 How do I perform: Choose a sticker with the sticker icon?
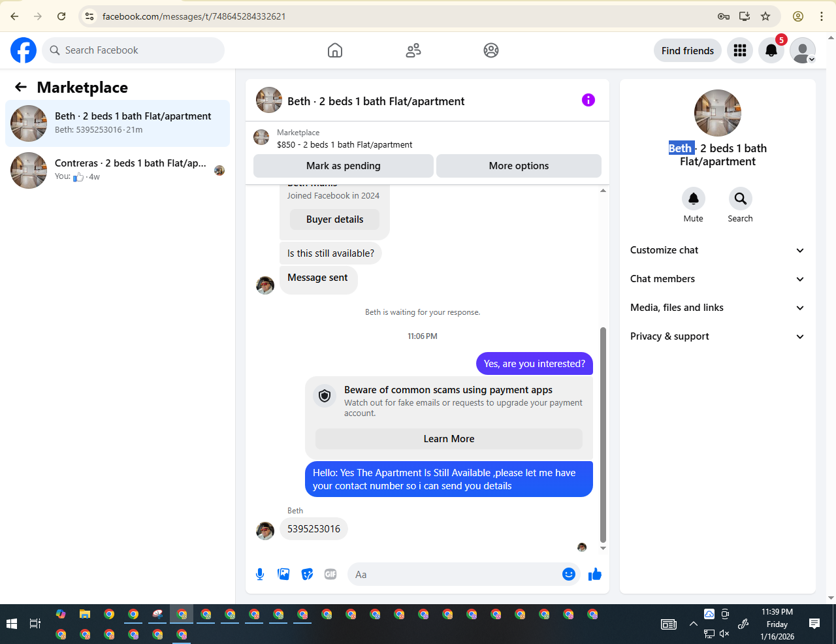(307, 574)
